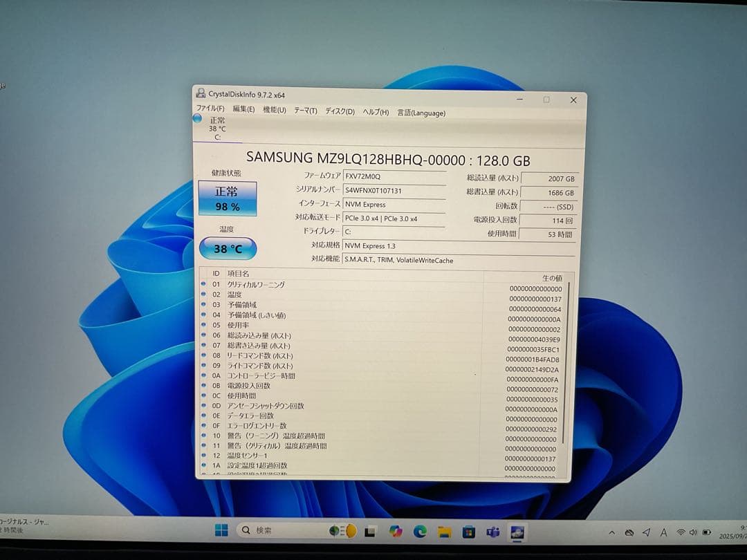Screen dimensions: 747x560
Task: Click the Copilot icon on the taskbar
Action: [394, 531]
